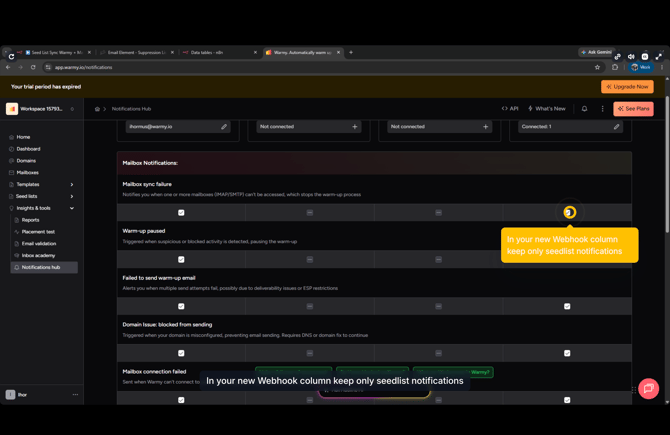This screenshot has width=670, height=435.
Task: Toggle highlighted Mailbox sync failure webhook checkbox
Action: (x=569, y=212)
